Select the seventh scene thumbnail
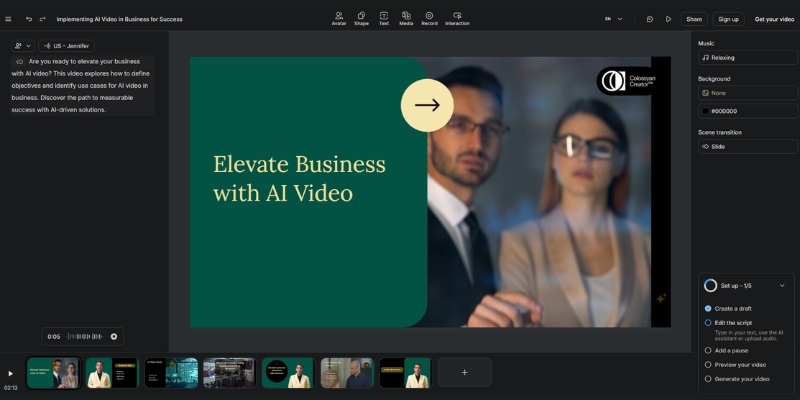Image resolution: width=800 pixels, height=400 pixels. click(x=406, y=373)
